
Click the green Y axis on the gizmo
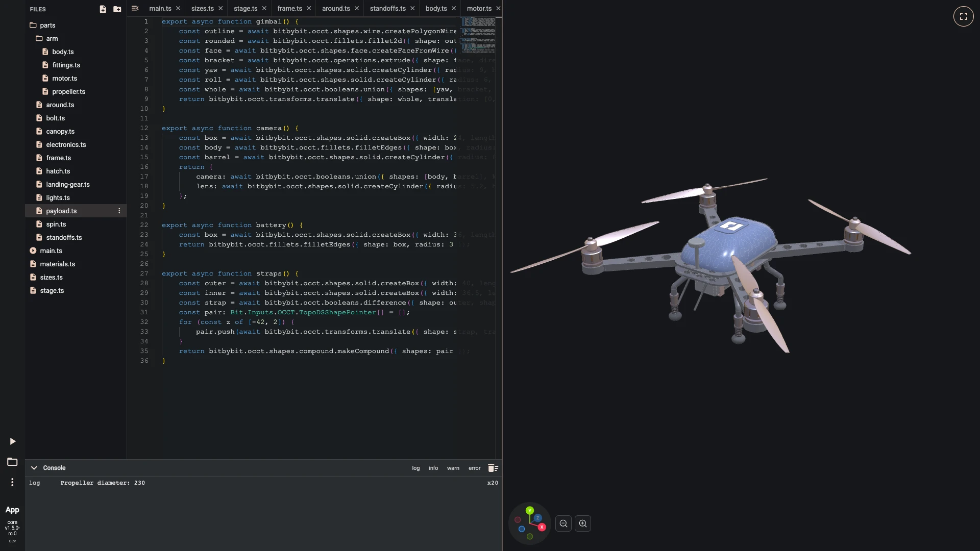530,510
